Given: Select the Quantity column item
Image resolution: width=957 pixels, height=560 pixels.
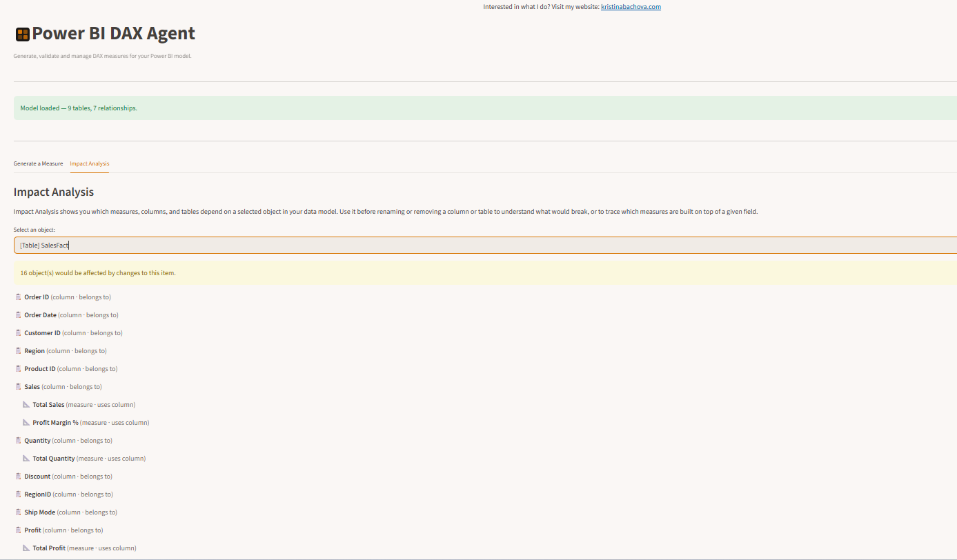Looking at the screenshot, I should tap(37, 441).
